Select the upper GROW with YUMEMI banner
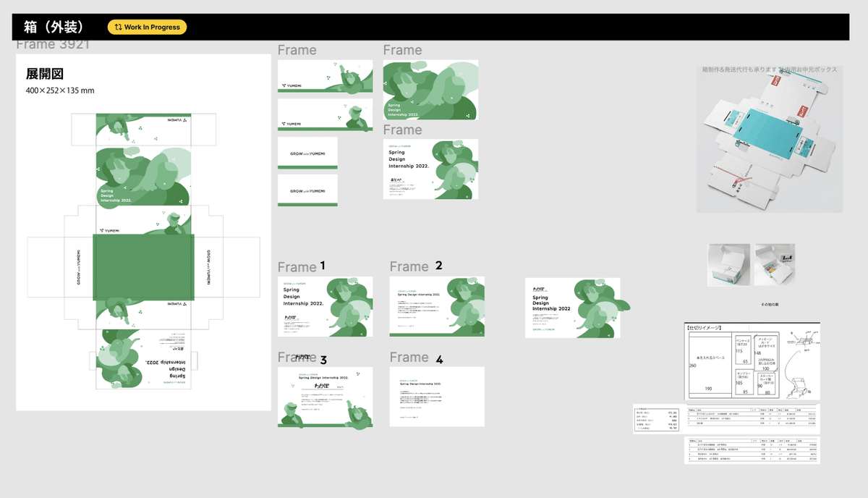868x498 pixels. tap(308, 153)
